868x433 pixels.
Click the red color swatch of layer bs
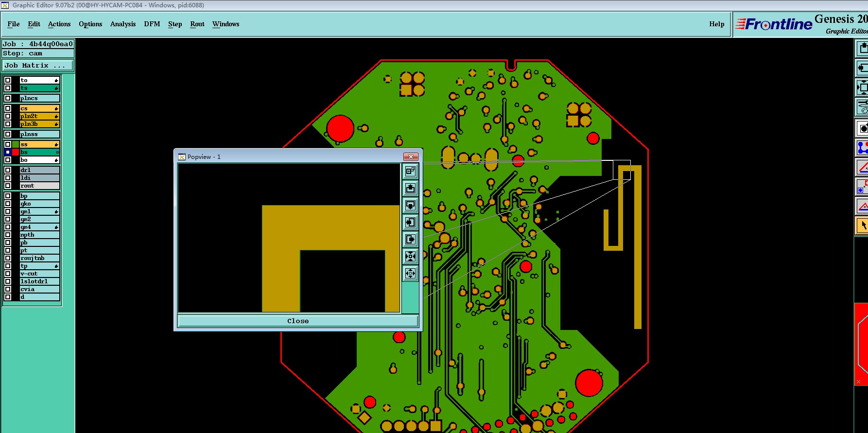[x=16, y=152]
